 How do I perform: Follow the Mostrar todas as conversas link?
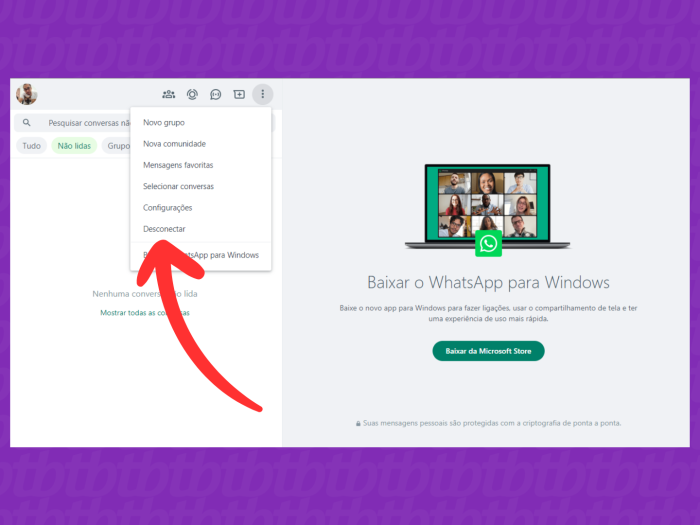click(145, 312)
